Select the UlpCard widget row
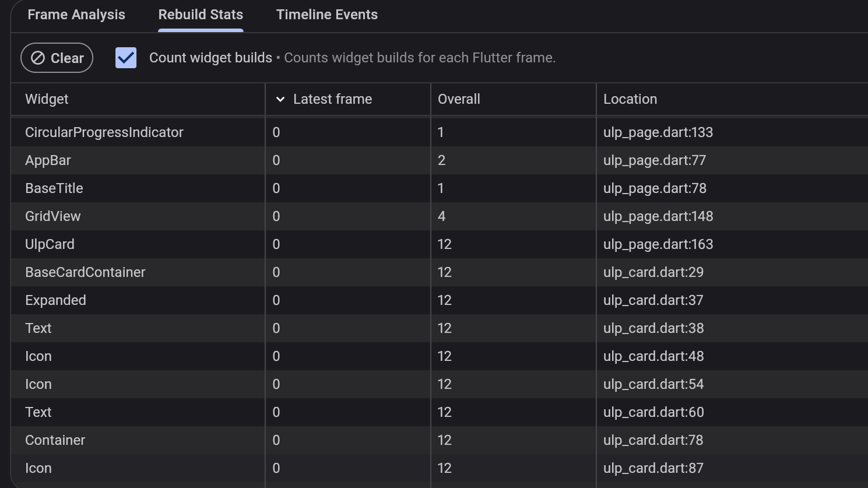 coord(440,244)
